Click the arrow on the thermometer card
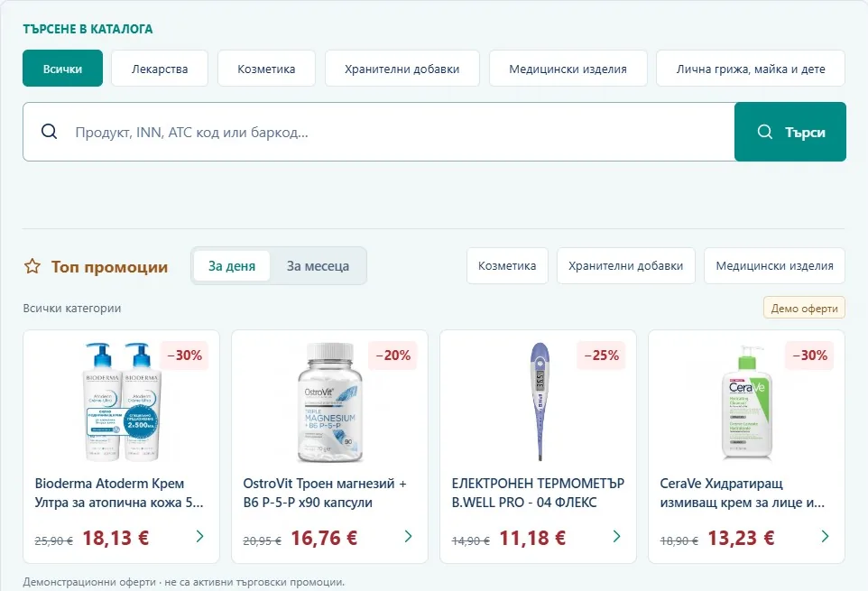The image size is (868, 591). click(616, 536)
